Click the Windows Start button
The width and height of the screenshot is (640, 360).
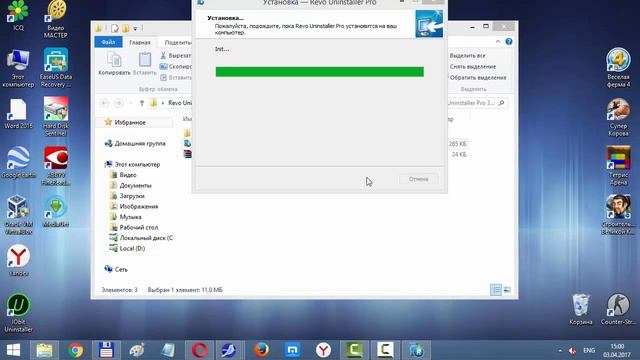(x=13, y=350)
